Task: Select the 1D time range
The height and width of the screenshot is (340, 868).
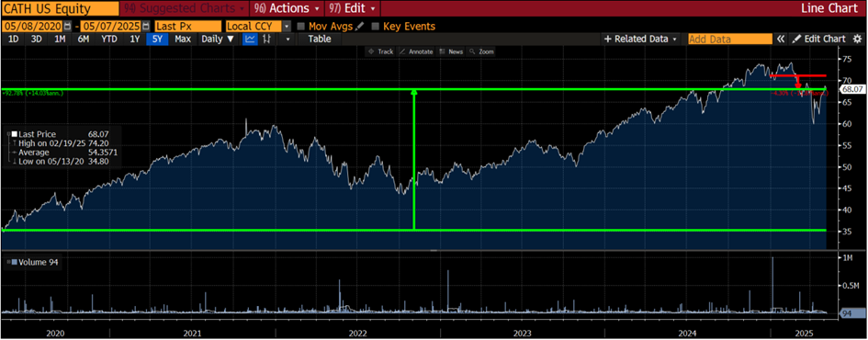Action: [x=14, y=39]
